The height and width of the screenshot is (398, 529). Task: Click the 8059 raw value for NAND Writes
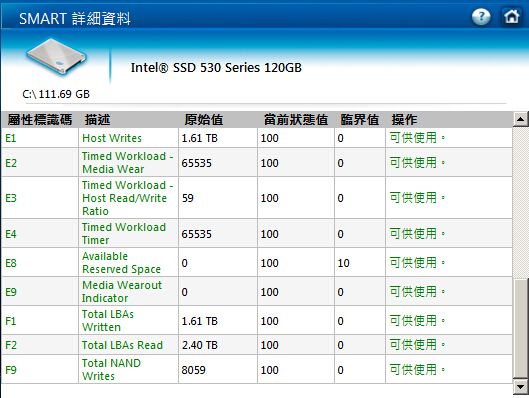194,370
